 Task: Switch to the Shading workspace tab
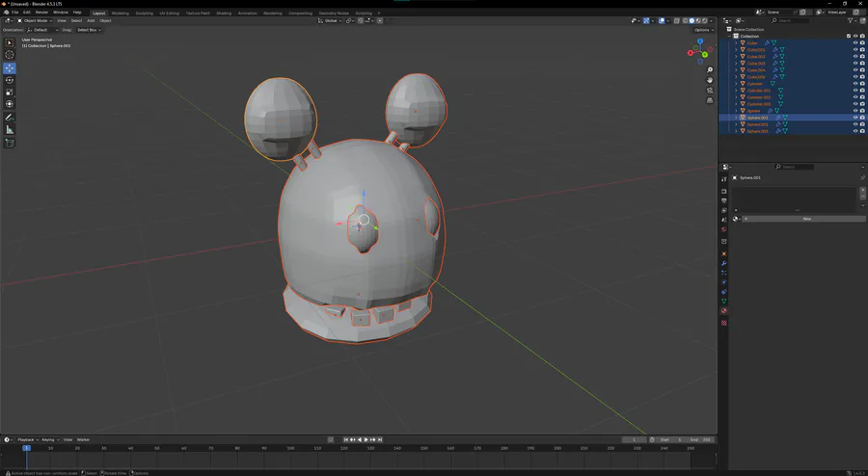224,13
